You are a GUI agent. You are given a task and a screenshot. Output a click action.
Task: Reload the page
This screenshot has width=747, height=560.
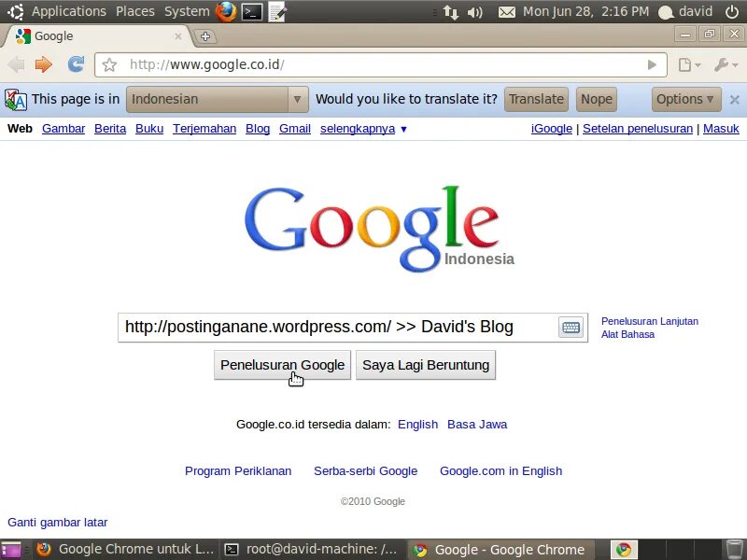point(76,63)
